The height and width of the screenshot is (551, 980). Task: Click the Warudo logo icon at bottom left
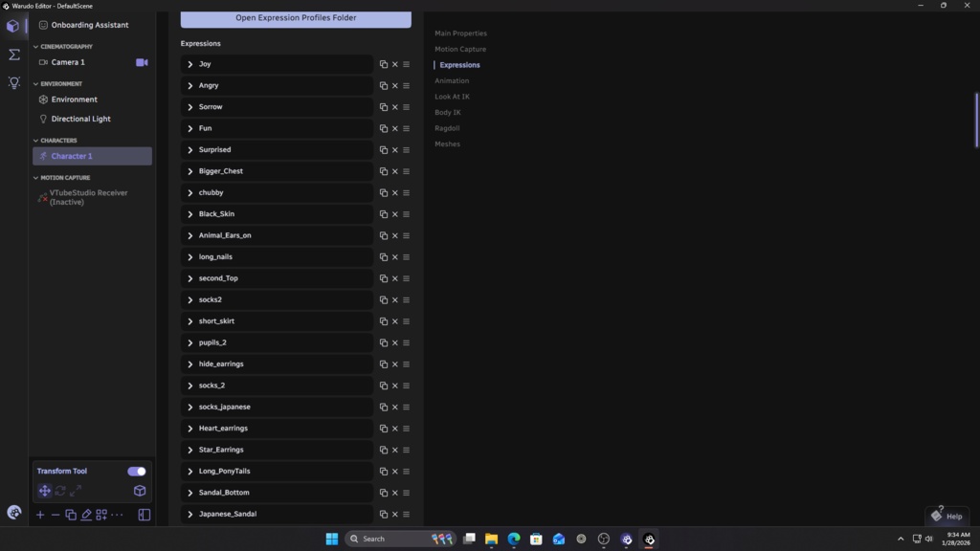coord(13,513)
